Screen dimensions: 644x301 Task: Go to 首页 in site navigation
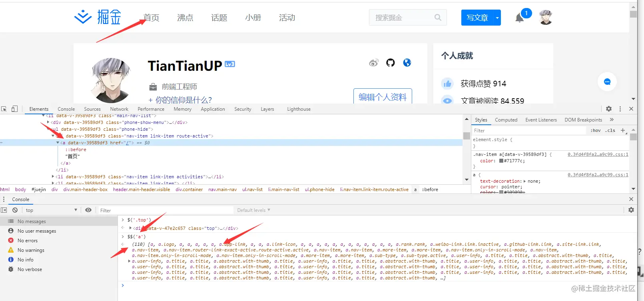pos(151,18)
